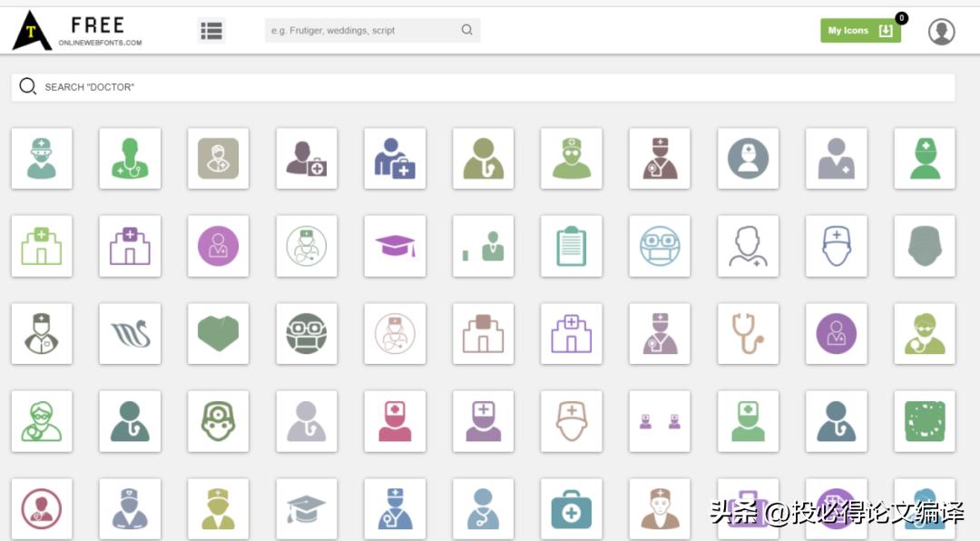Select the olive doctor face with head mirror
This screenshot has height=541, width=980.
coord(218,421)
